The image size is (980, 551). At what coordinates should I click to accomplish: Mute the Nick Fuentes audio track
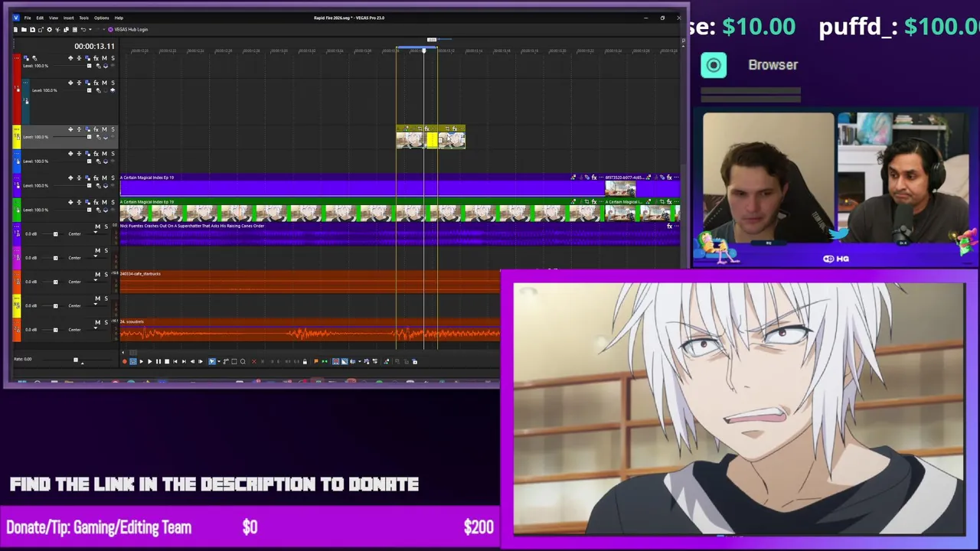click(x=98, y=227)
